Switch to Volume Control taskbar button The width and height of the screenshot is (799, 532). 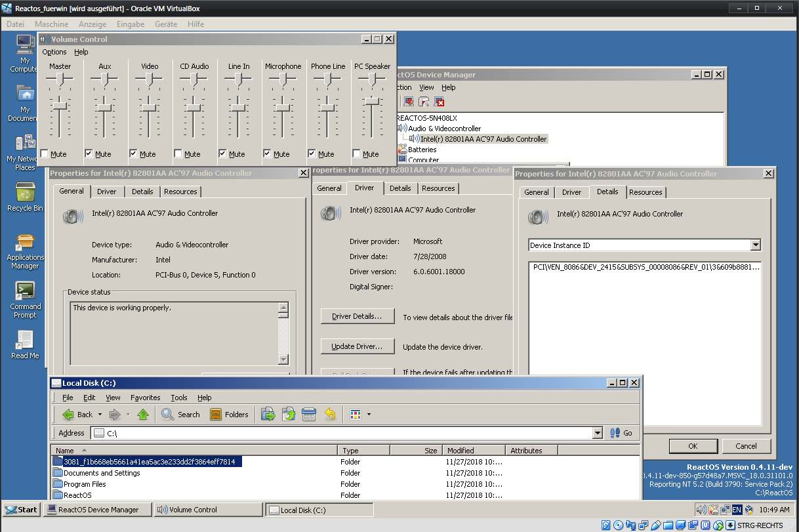pos(208,510)
